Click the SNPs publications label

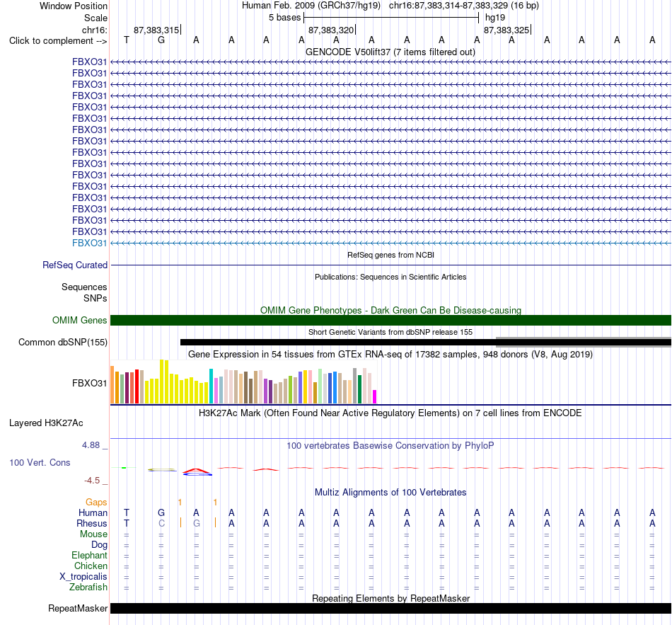point(95,298)
